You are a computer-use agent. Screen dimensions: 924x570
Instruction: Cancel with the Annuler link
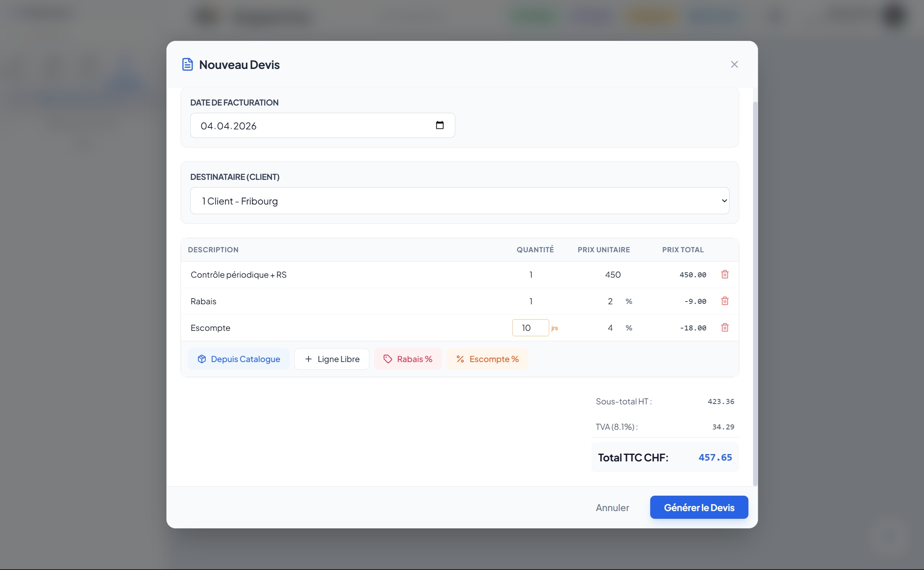coord(612,508)
